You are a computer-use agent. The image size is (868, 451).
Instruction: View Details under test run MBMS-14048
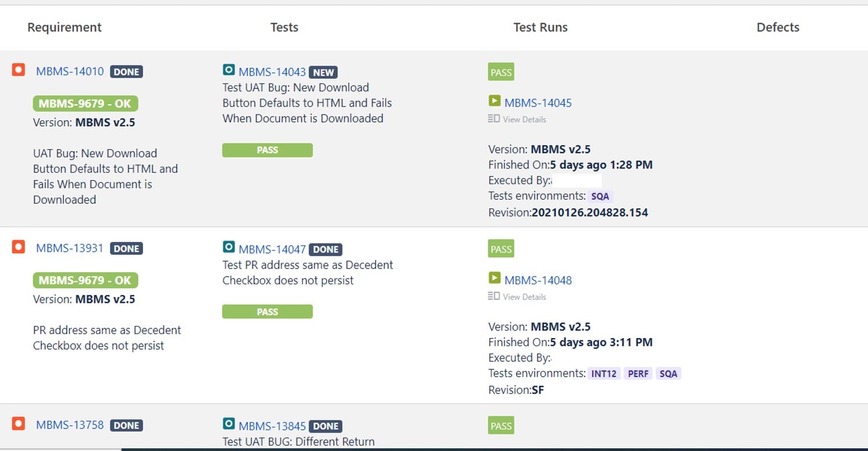pos(517,296)
